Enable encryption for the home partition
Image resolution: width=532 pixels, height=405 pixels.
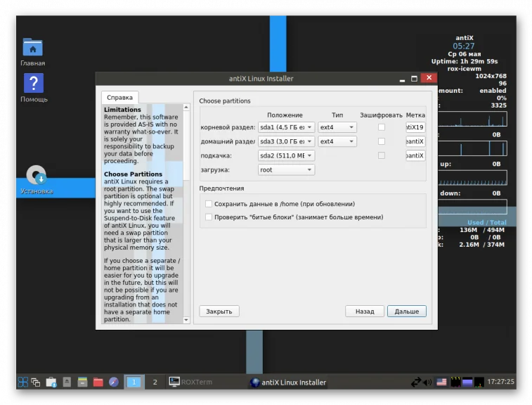[x=382, y=141]
